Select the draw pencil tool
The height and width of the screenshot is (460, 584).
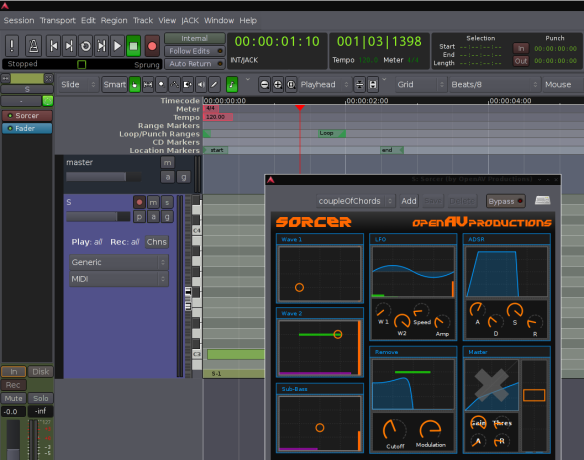pyautogui.click(x=215, y=85)
